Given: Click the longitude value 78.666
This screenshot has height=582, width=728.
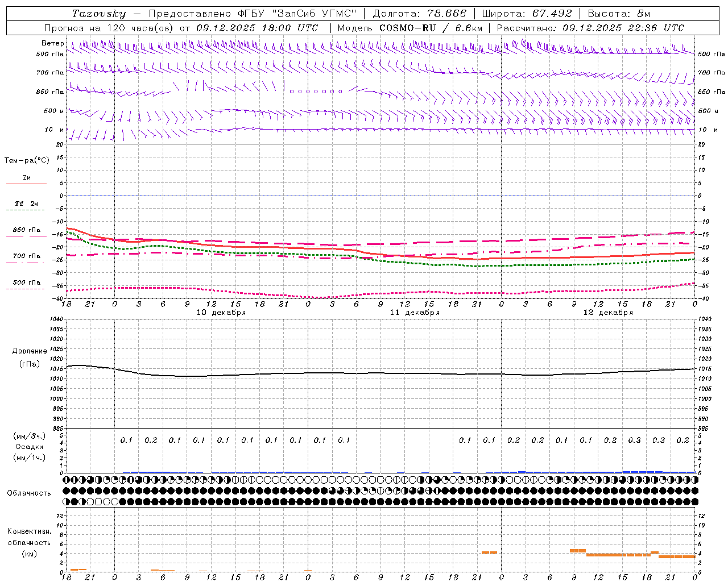Looking at the screenshot, I should pyautogui.click(x=446, y=14).
